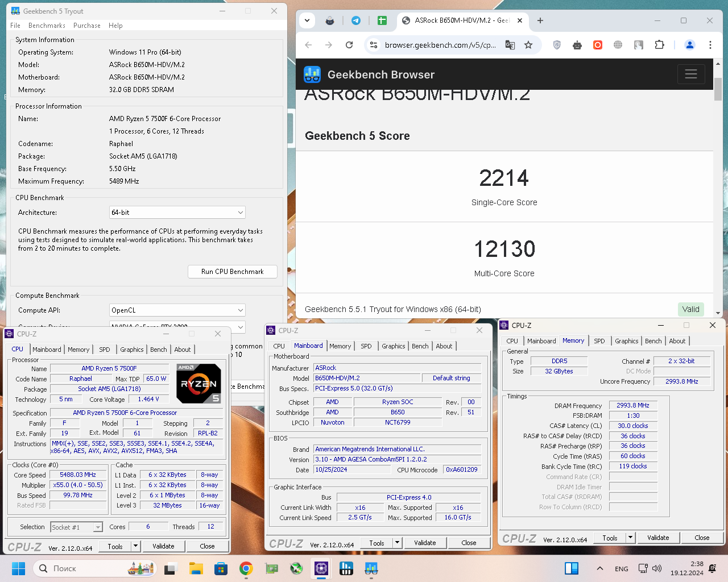The image size is (728, 582).
Task: Switch to SPD tab in Memory CPU-Z window
Action: coord(599,341)
